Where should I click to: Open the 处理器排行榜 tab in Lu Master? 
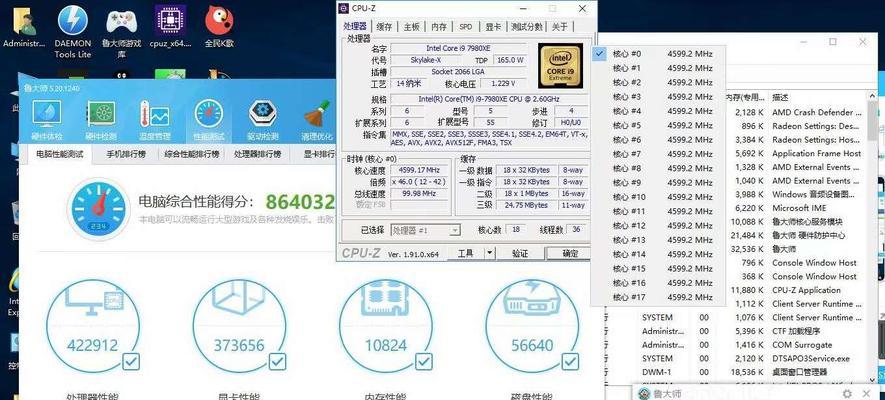coord(257,154)
